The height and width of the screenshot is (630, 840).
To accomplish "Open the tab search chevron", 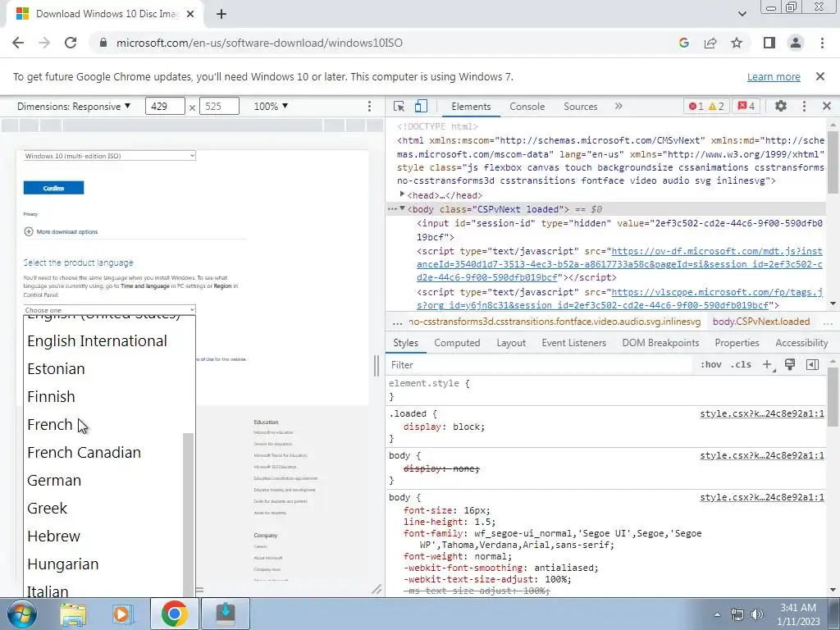I will tap(742, 14).
